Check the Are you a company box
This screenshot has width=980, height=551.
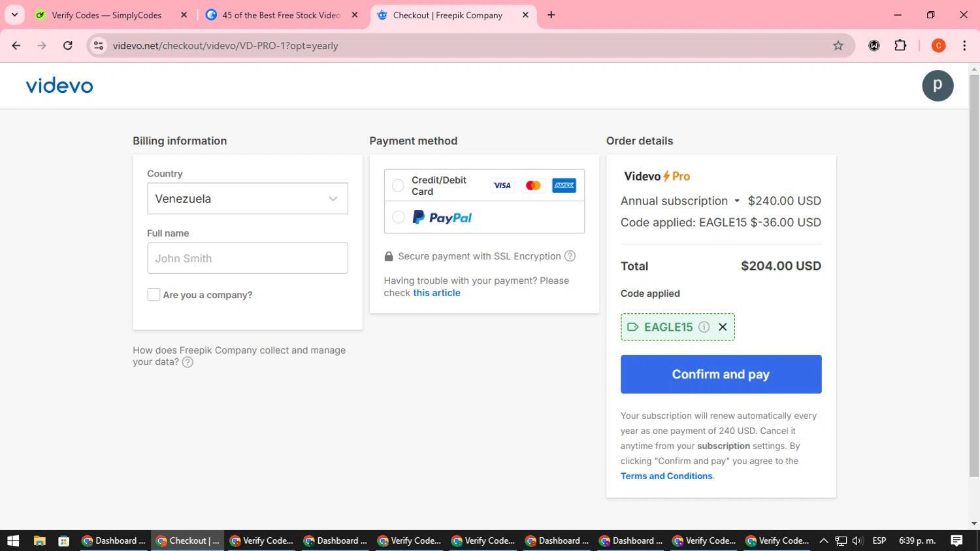pyautogui.click(x=154, y=295)
